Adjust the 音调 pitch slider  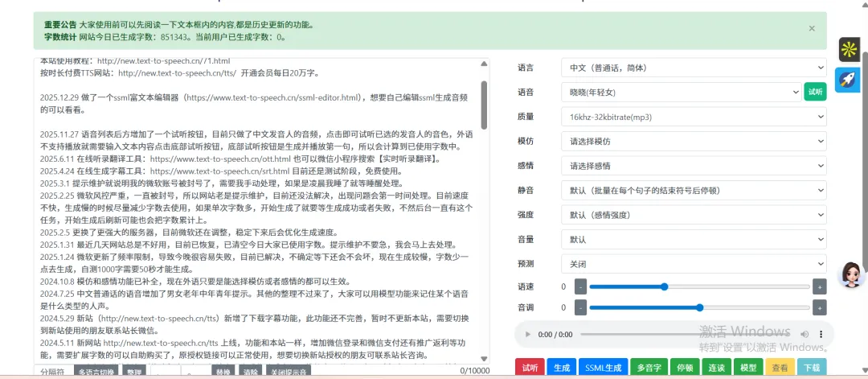point(700,307)
